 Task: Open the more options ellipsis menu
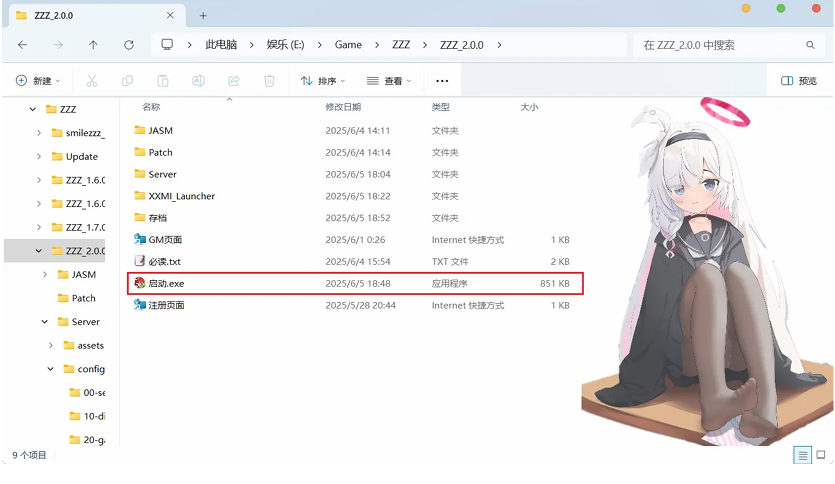tap(442, 81)
